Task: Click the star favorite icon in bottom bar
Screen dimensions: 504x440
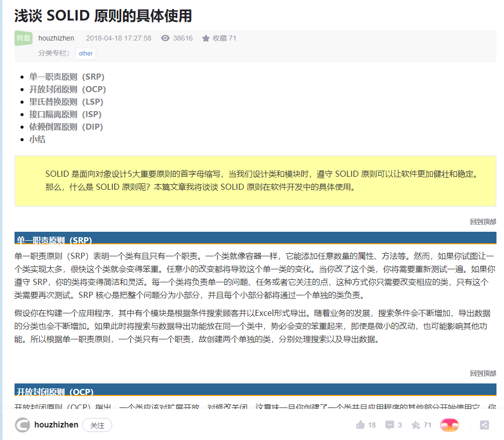Action: 416,425
